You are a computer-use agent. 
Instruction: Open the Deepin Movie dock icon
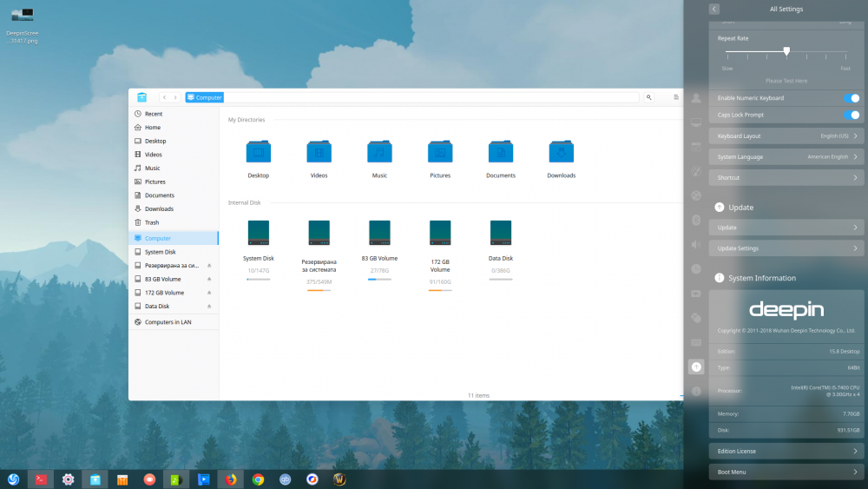point(204,479)
